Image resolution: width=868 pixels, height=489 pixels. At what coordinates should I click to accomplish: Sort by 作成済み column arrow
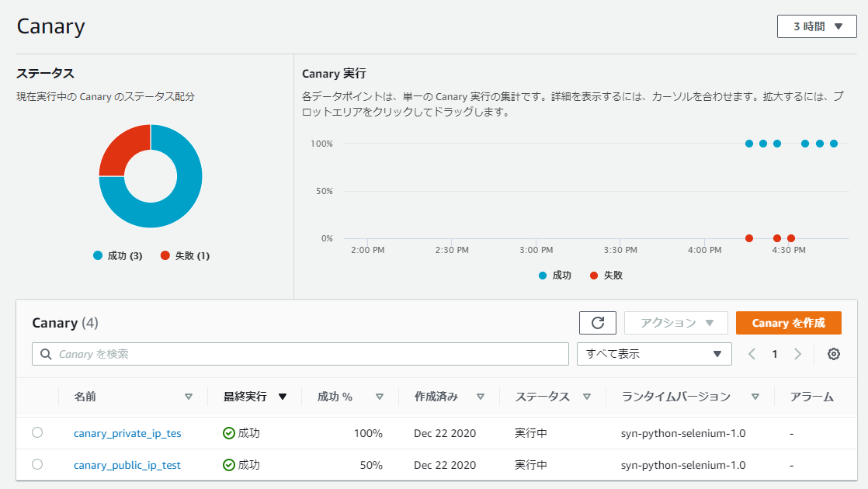tap(481, 397)
